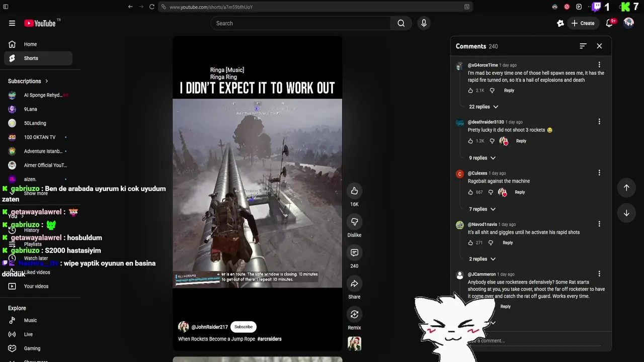This screenshot has width=644, height=362.
Task: Close the Comments panel
Action: point(599,46)
